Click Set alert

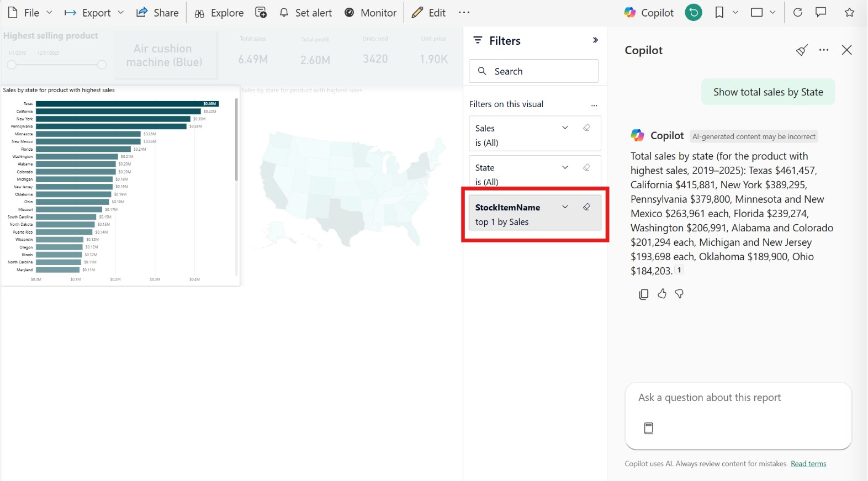tap(305, 13)
